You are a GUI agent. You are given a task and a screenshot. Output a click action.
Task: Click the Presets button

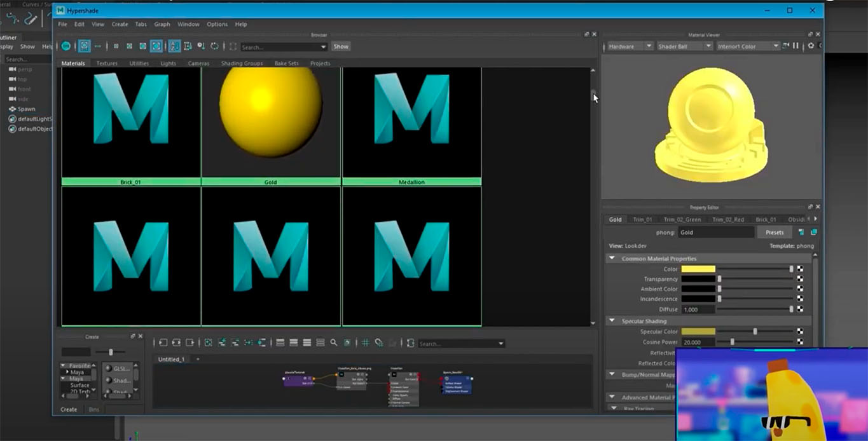tap(774, 233)
